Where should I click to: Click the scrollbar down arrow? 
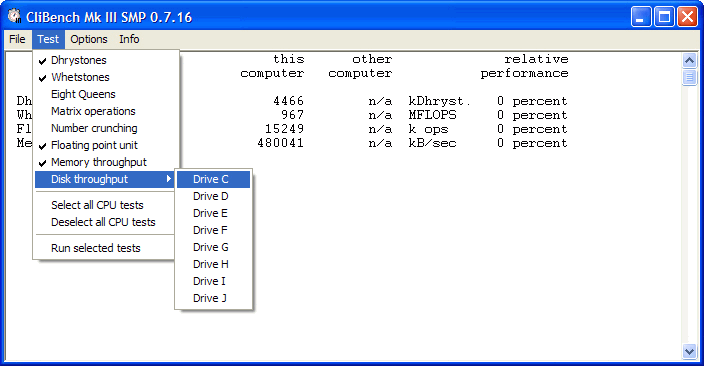pos(689,351)
